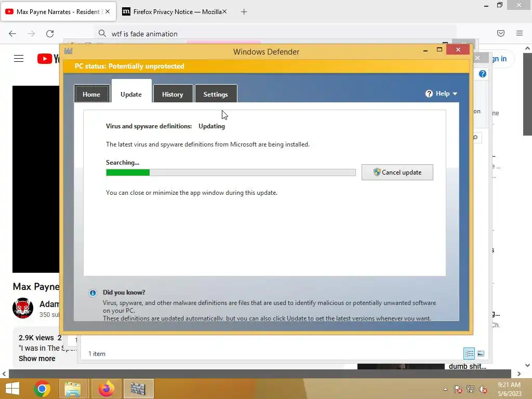Show hidden system tray icons
532x399 pixels.
[445, 389]
